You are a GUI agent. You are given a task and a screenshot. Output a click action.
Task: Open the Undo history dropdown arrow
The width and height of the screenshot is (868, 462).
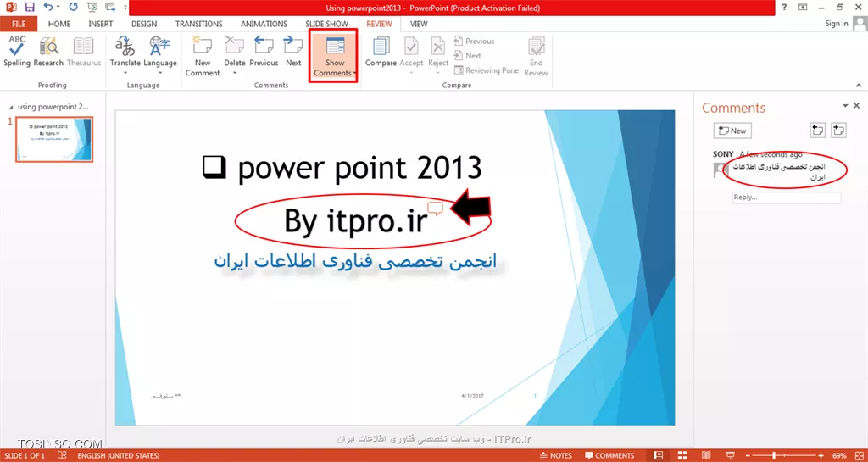pos(58,8)
